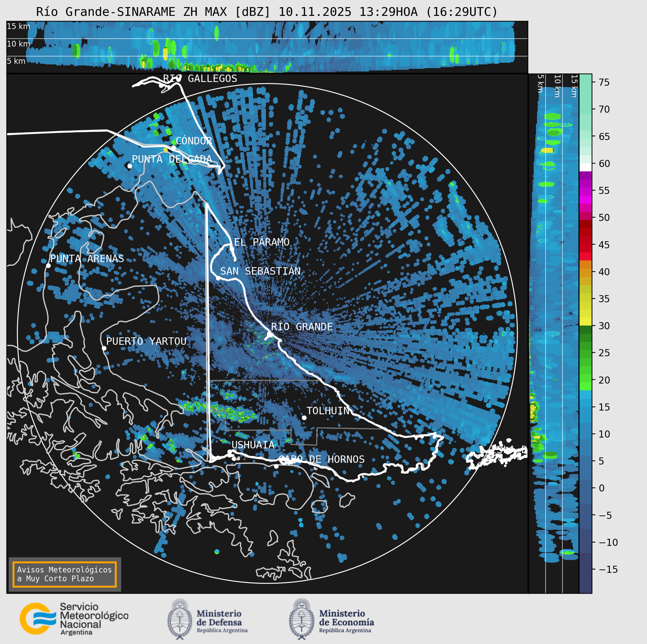Click the Tolhuin location dot

(x=304, y=418)
